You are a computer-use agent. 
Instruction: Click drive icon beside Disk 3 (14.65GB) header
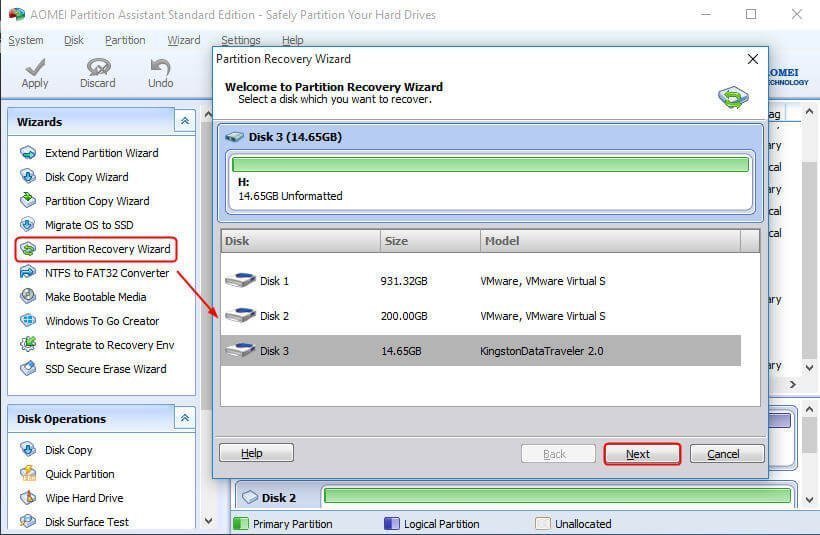(x=234, y=137)
